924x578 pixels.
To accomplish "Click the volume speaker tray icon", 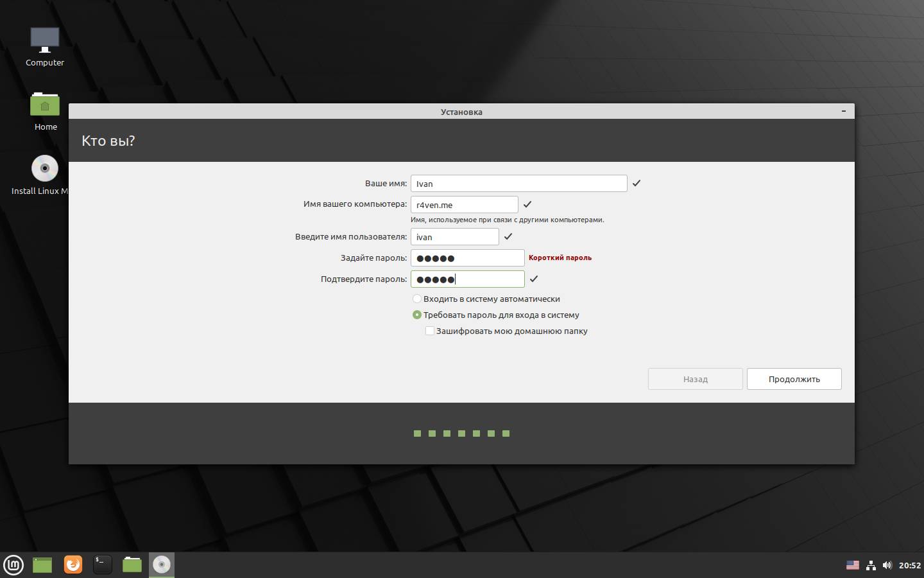I will tap(887, 565).
